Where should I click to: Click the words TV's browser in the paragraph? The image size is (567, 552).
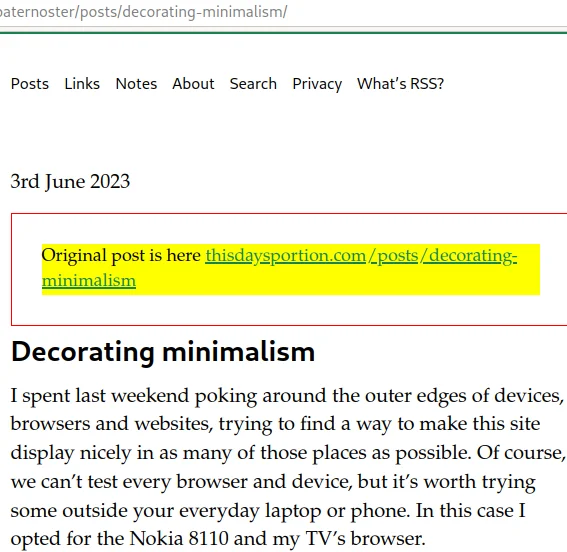pyautogui.click(x=365, y=539)
